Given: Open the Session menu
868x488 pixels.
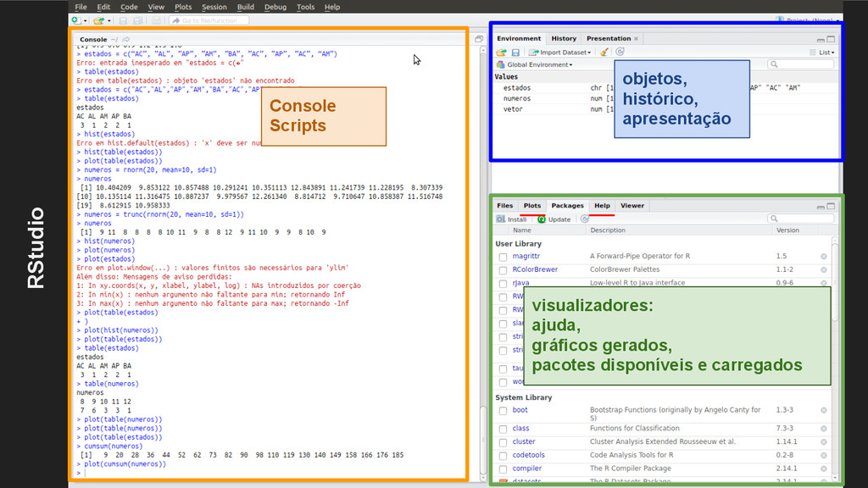Looking at the screenshot, I should 214,7.
